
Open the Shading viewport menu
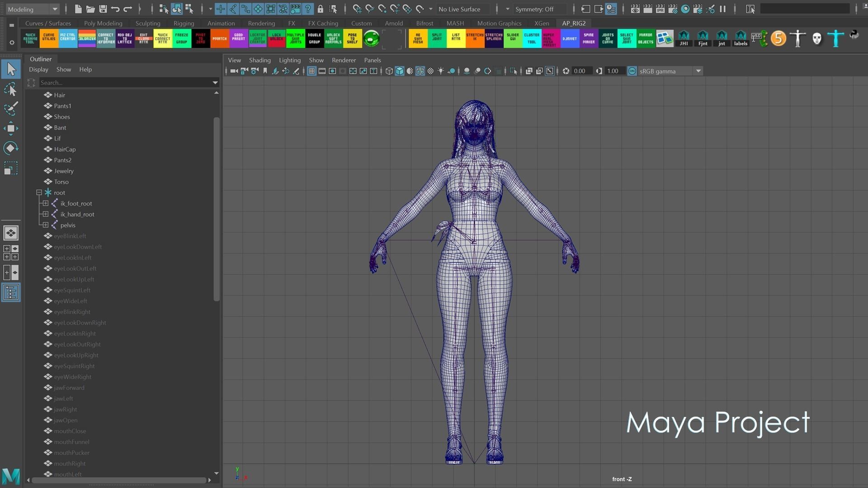259,60
